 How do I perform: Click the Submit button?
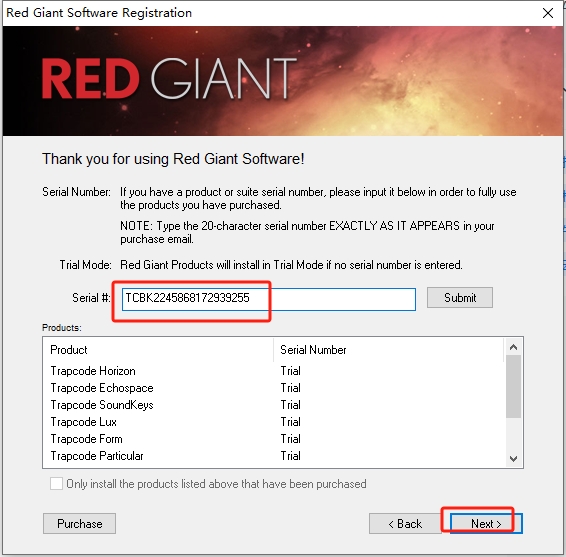pos(460,298)
